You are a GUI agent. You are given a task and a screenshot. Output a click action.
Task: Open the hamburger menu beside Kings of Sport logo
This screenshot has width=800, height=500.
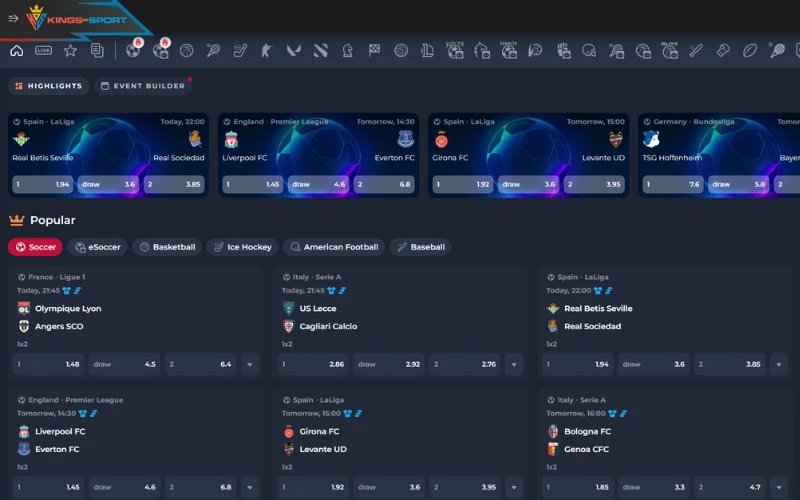point(13,19)
